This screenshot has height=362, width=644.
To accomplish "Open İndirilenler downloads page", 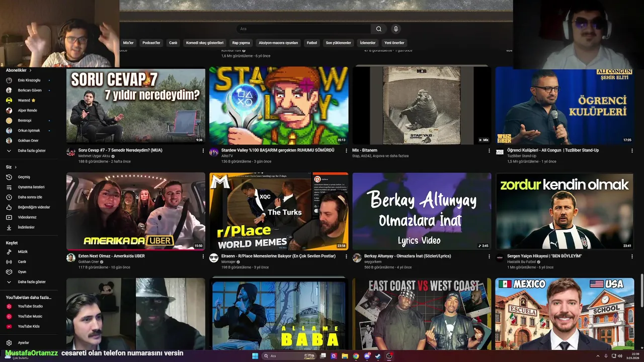I will point(20,227).
